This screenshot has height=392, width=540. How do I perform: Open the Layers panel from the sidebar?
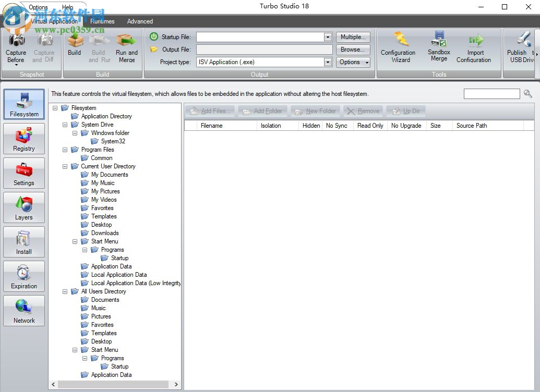(24, 208)
